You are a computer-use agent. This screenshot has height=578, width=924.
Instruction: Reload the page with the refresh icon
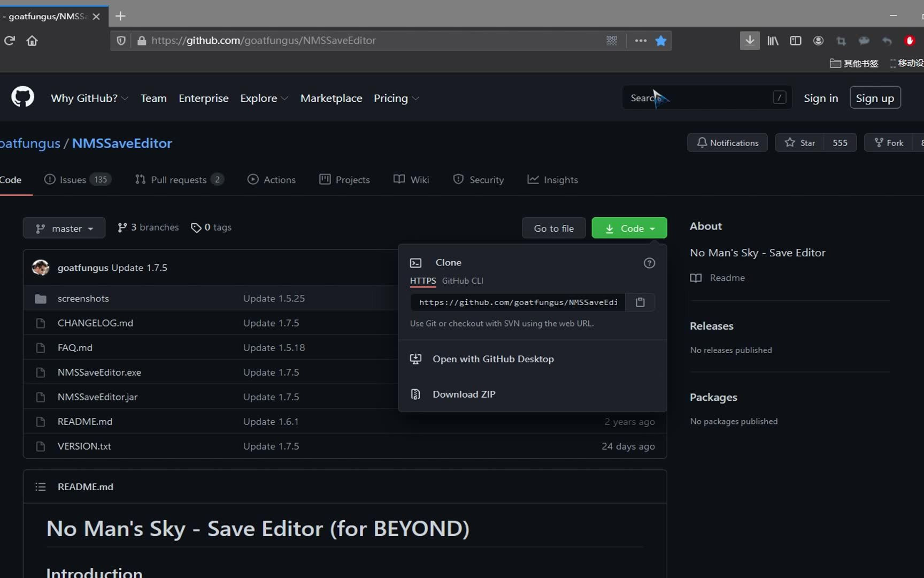click(x=9, y=41)
